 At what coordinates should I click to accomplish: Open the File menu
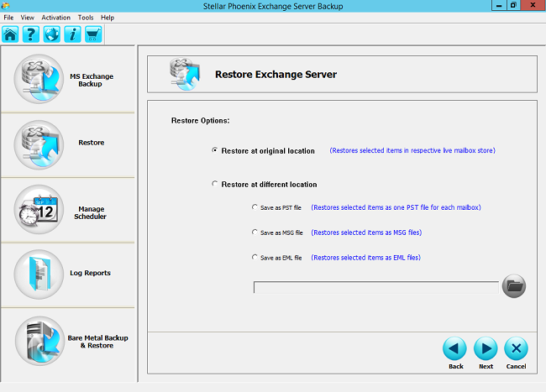pyautogui.click(x=8, y=18)
